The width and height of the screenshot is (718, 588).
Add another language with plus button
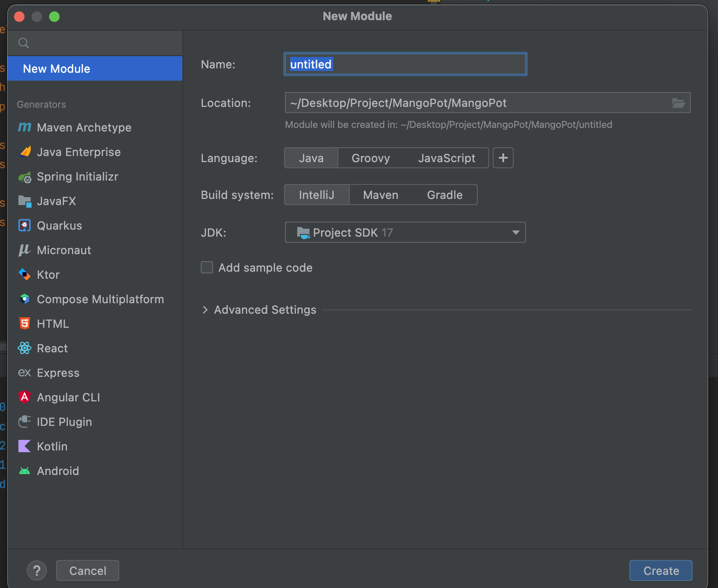click(x=503, y=158)
